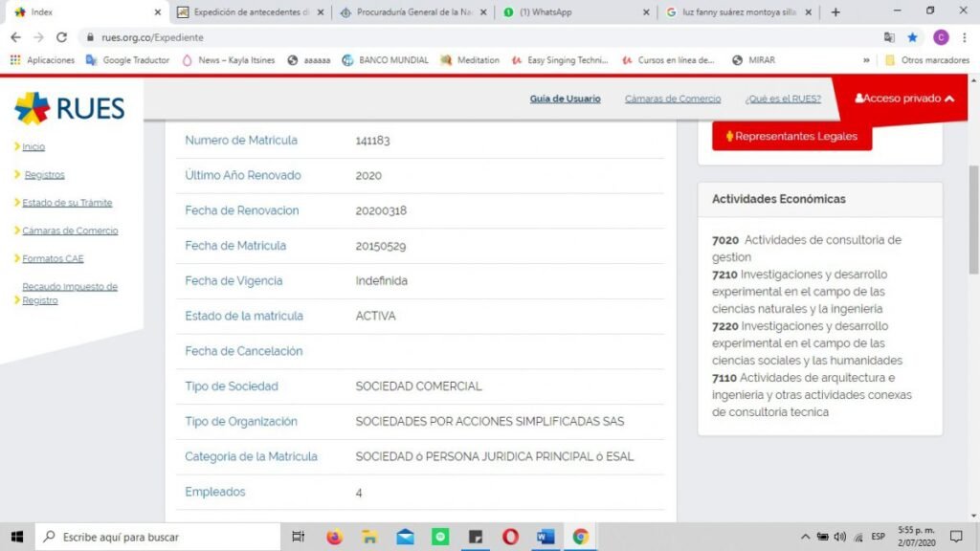This screenshot has height=551, width=980.
Task: Open Firefox from the taskbar
Action: (334, 537)
